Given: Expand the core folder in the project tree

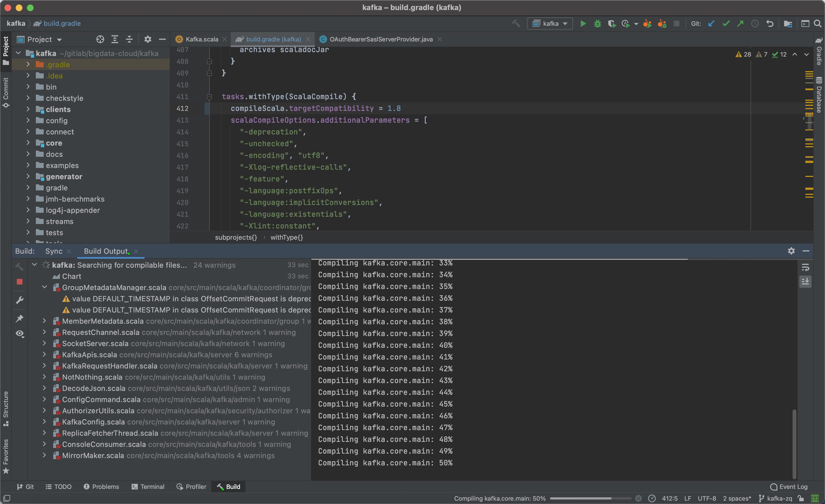Looking at the screenshot, I should coord(28,143).
